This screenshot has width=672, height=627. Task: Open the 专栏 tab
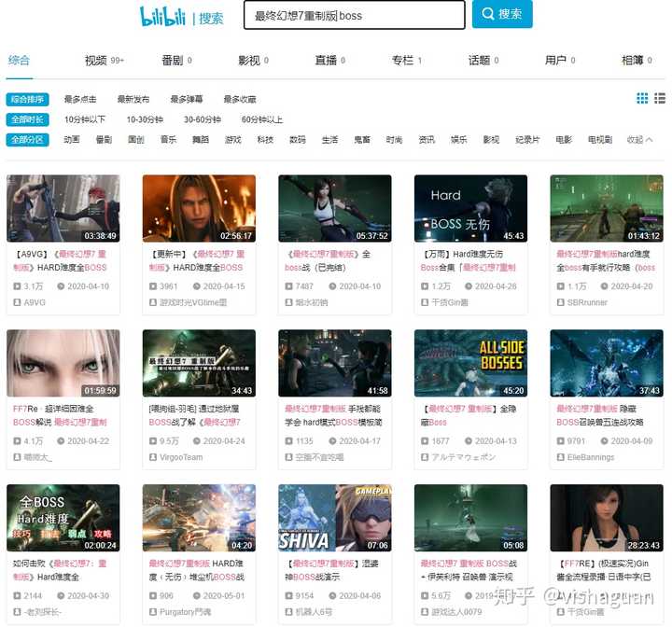pyautogui.click(x=407, y=61)
